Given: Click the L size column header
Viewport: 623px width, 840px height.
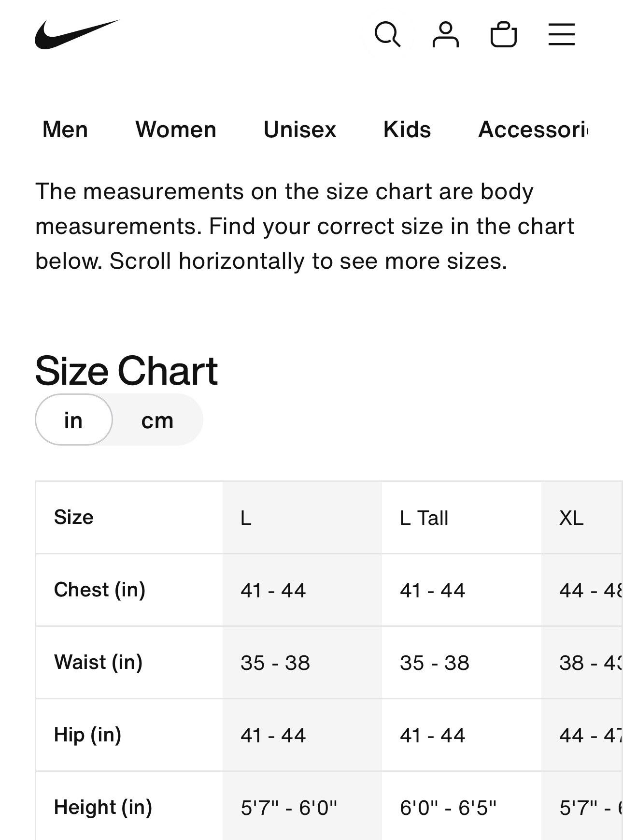Looking at the screenshot, I should tap(246, 518).
